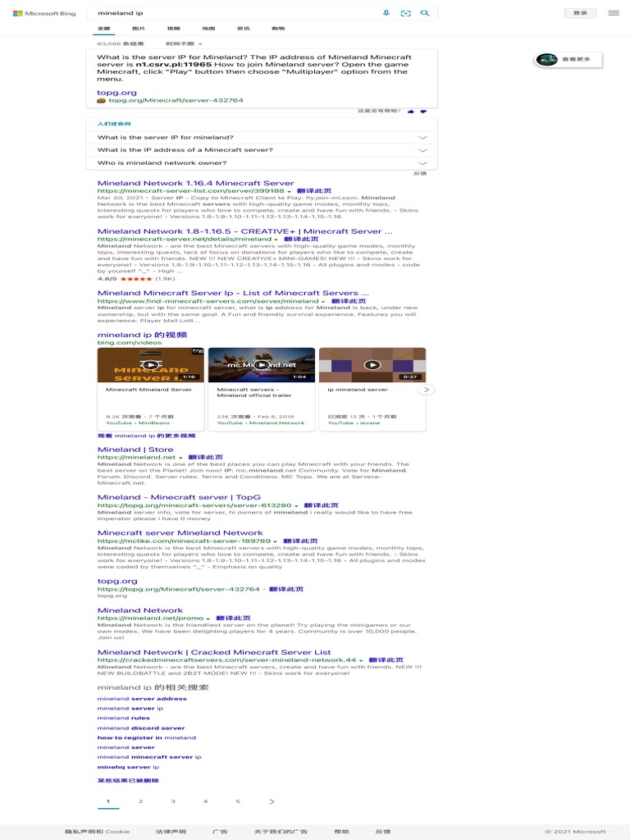The width and height of the screenshot is (630, 840).
Task: Open 'Mineland - Minecraft server | TopG' result
Action: pos(179,497)
